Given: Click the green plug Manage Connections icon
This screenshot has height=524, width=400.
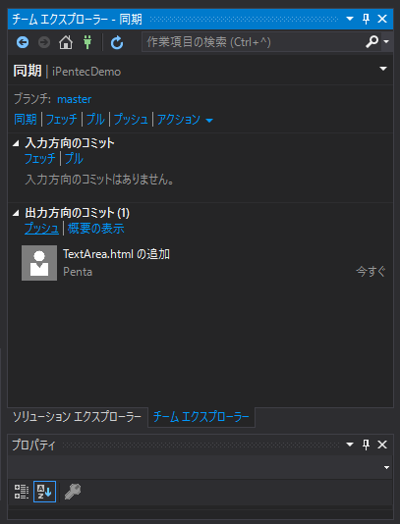Looking at the screenshot, I should coord(88,42).
